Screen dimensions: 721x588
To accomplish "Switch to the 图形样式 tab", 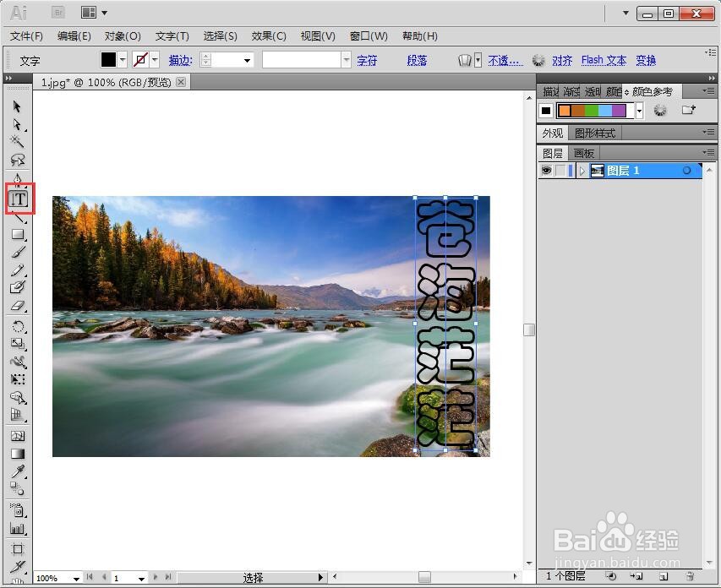I will tap(594, 133).
